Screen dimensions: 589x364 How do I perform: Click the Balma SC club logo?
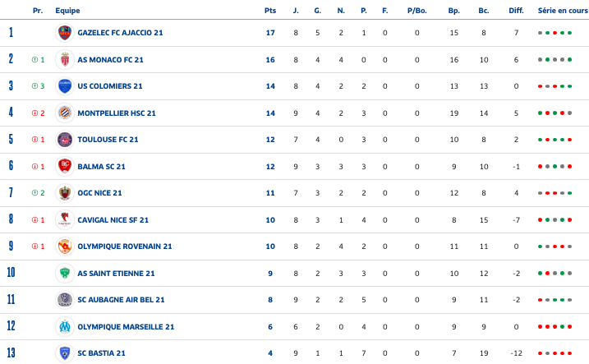pyautogui.click(x=65, y=166)
